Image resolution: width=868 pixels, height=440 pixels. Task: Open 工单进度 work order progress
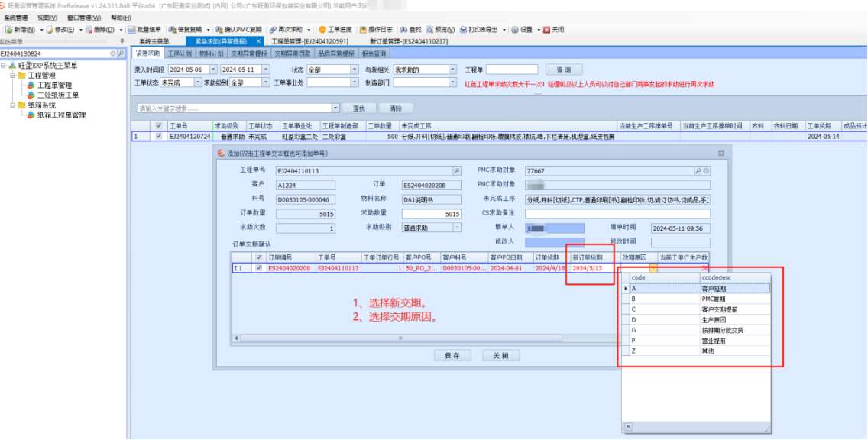[335, 29]
